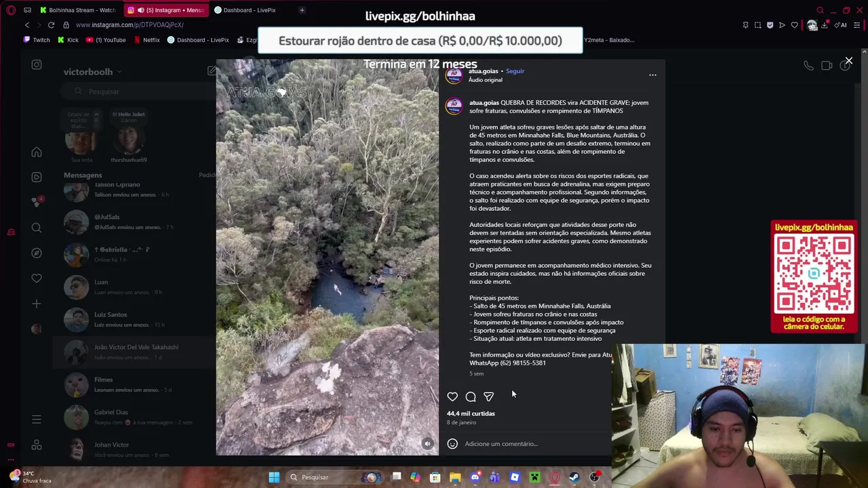The height and width of the screenshot is (488, 868).
Task: Open browser search magnifier in title bar
Action: [x=820, y=10]
